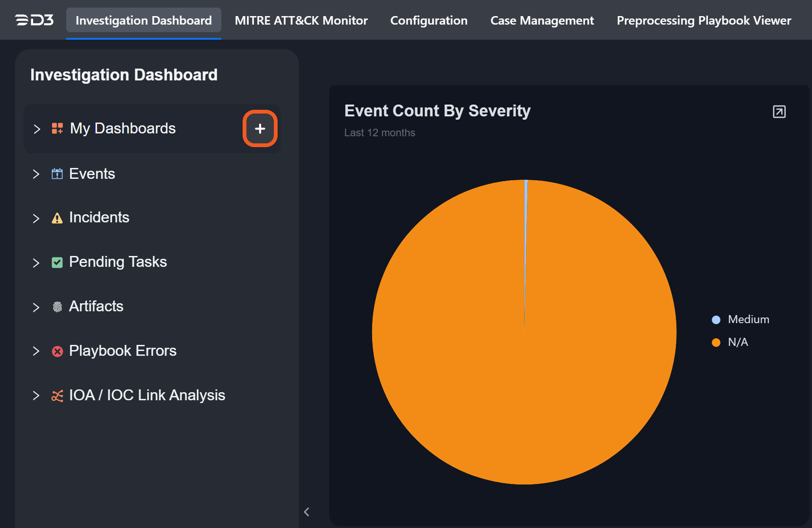This screenshot has height=528, width=812.
Task: Switch to MITRE ATT&CK Monitor tab
Action: tap(301, 20)
